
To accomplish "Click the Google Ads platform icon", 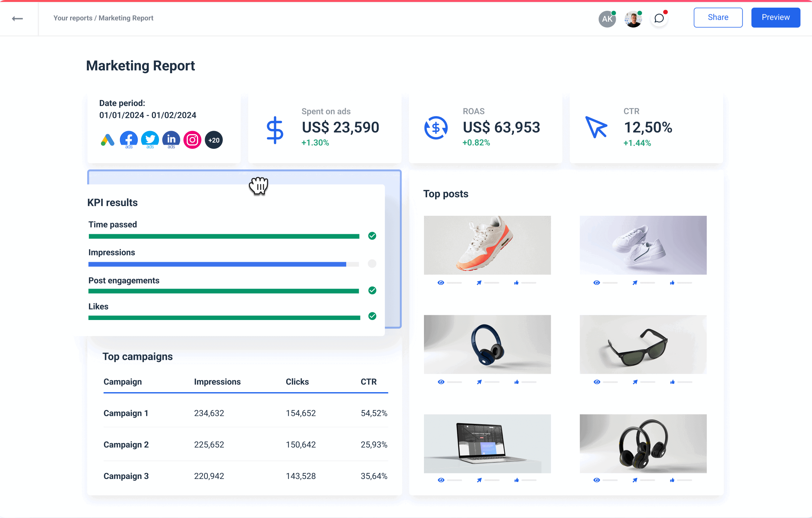I will pyautogui.click(x=107, y=140).
